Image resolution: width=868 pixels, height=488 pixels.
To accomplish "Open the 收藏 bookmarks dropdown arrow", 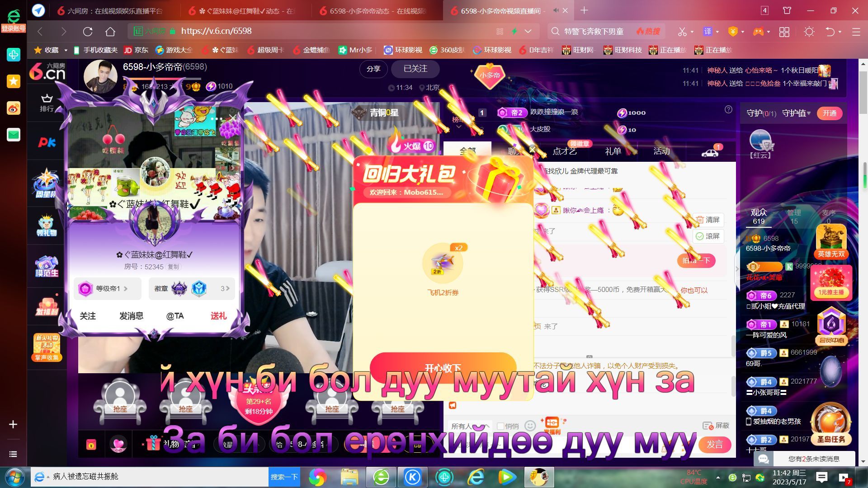I will (66, 50).
